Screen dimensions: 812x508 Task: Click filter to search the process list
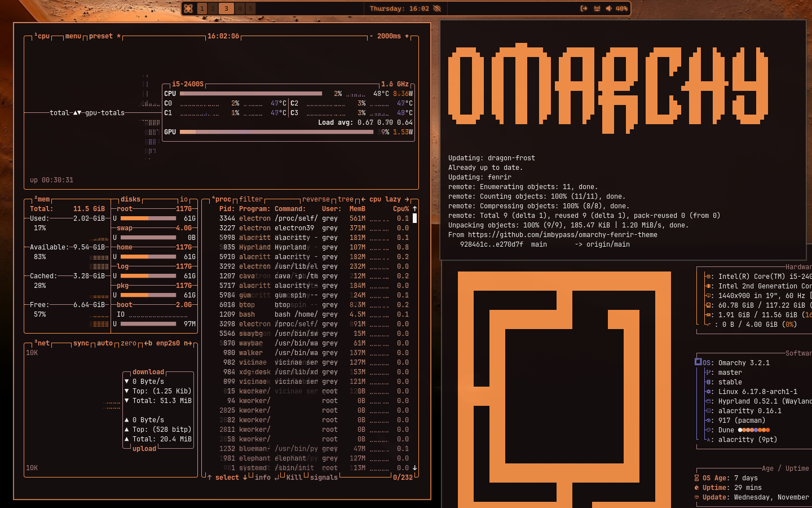[251, 199]
